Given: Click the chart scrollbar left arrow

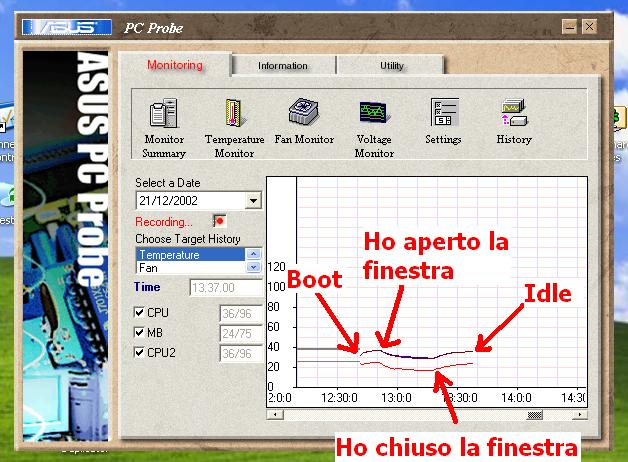Looking at the screenshot, I should point(275,414).
